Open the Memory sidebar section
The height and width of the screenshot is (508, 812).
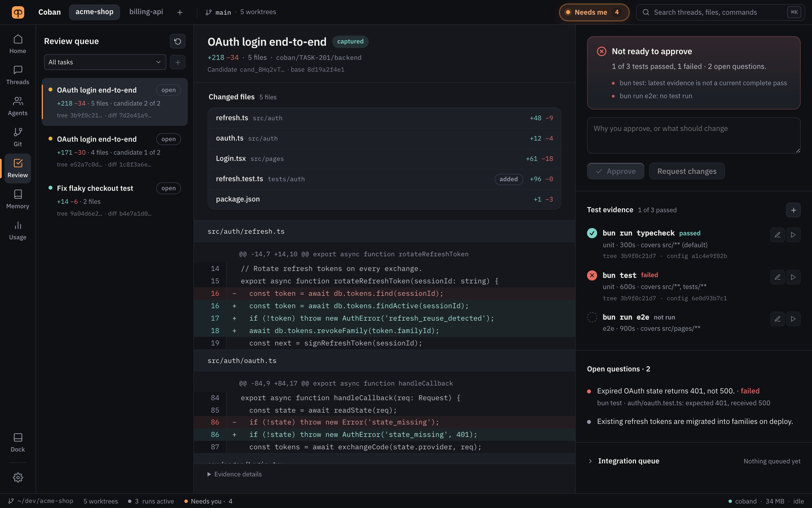coord(18,199)
